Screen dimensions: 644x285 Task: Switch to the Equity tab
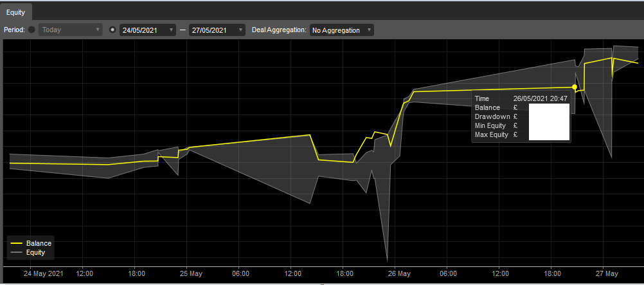(x=15, y=12)
